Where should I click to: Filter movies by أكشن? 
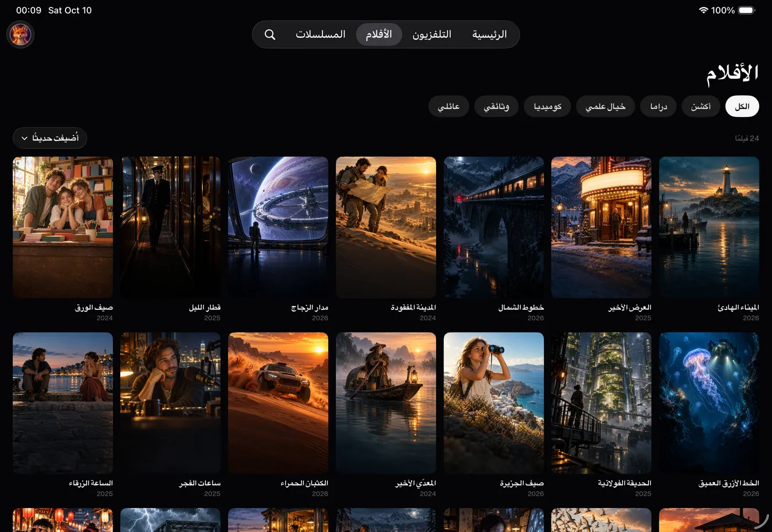coord(701,106)
